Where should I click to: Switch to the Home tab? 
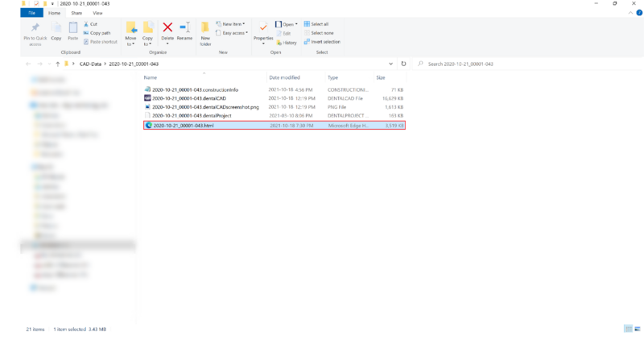tap(54, 13)
